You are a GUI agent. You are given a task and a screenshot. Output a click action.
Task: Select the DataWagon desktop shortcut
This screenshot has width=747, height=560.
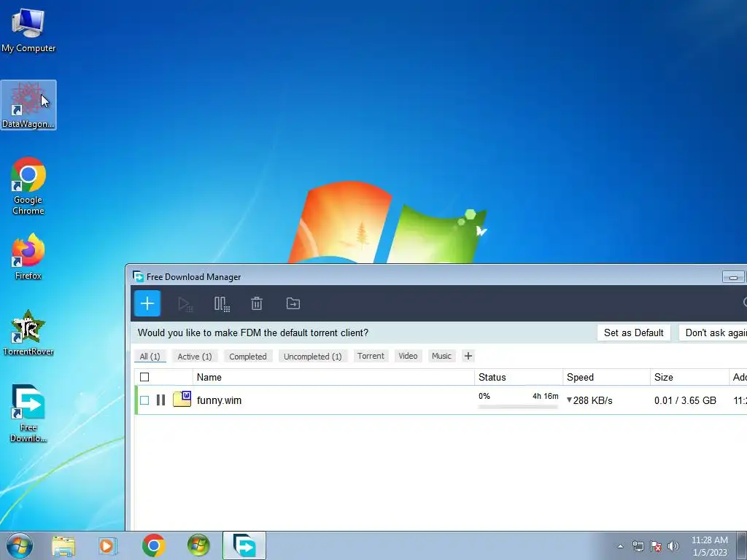[28, 105]
